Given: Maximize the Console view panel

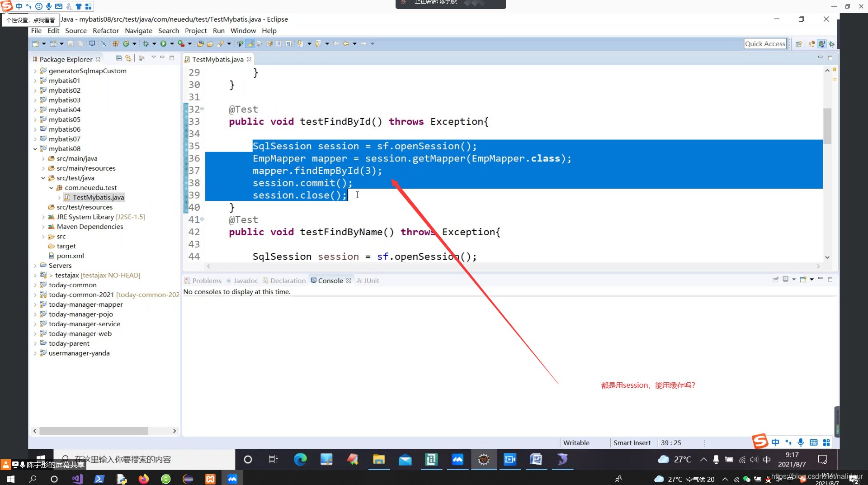Looking at the screenshot, I should point(830,280).
